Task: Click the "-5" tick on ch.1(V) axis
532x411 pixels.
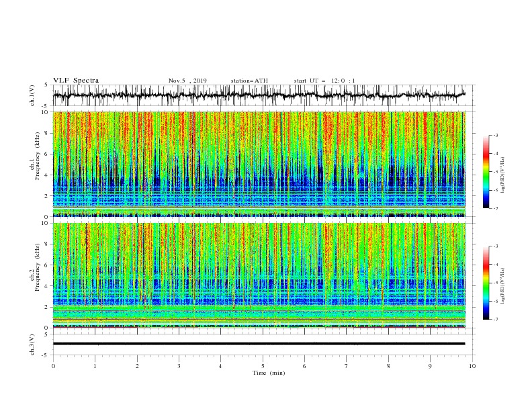Action: [46, 106]
